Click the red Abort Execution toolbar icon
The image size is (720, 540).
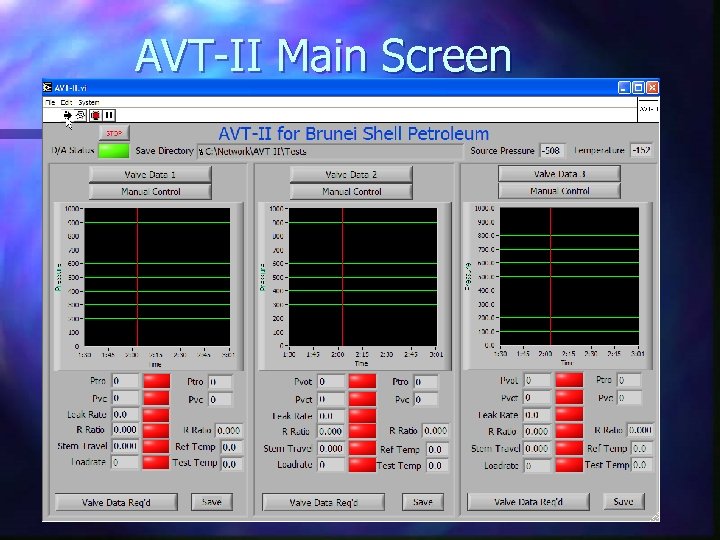click(x=95, y=115)
